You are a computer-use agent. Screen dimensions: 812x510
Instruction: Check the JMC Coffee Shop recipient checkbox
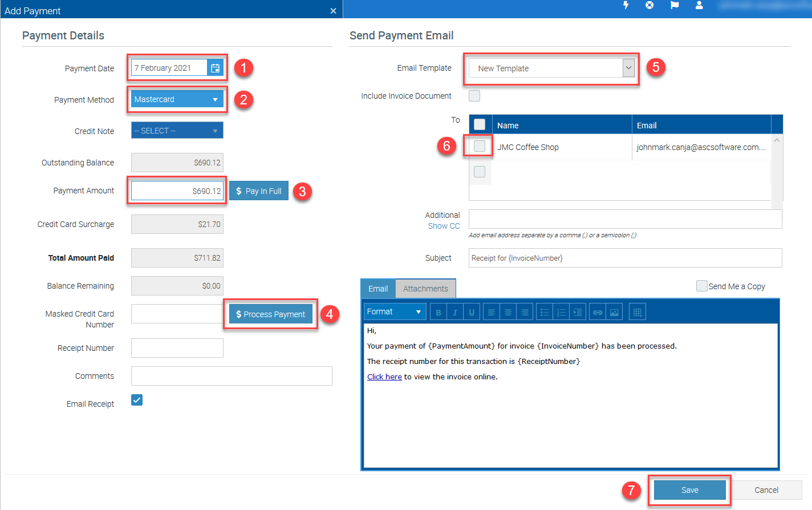pyautogui.click(x=480, y=146)
